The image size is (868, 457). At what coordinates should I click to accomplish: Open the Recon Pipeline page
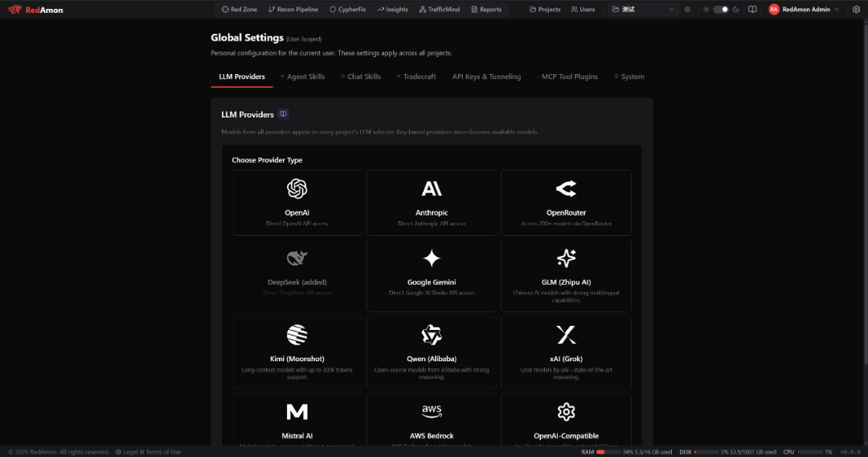[293, 10]
